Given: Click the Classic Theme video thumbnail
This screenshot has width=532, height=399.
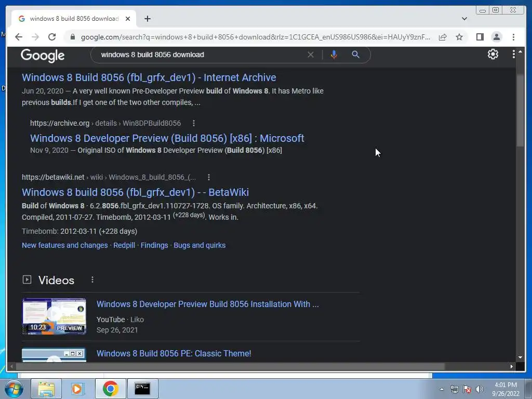Looking at the screenshot, I should click(54, 355).
